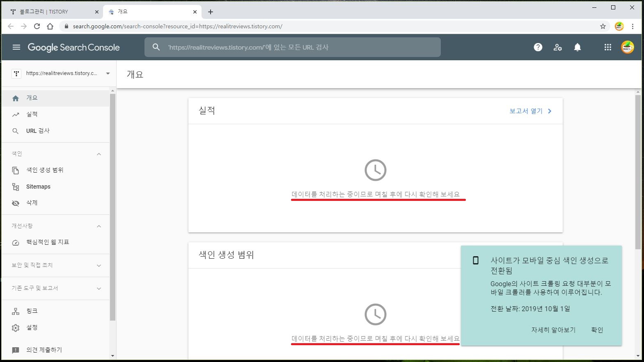Screen dimensions: 644x362
Task: Click the sidebar scrollbar down arrow
Action: click(x=113, y=356)
